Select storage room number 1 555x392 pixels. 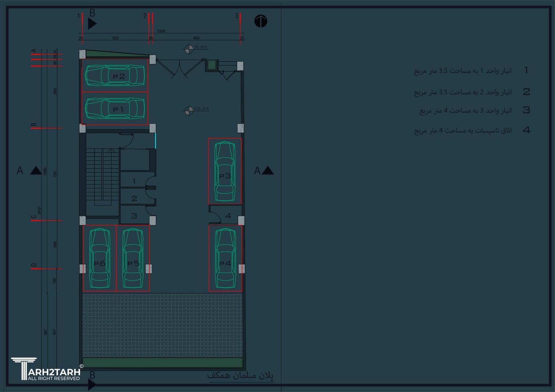(x=134, y=181)
